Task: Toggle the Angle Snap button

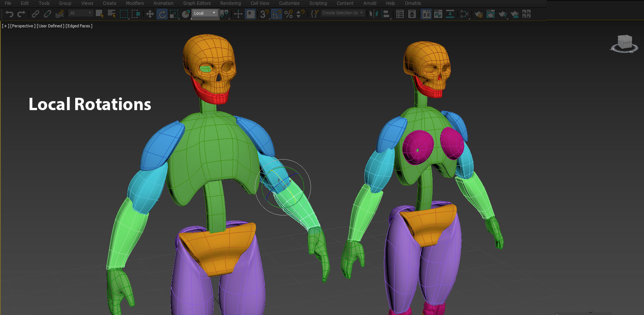Action: coord(277,14)
